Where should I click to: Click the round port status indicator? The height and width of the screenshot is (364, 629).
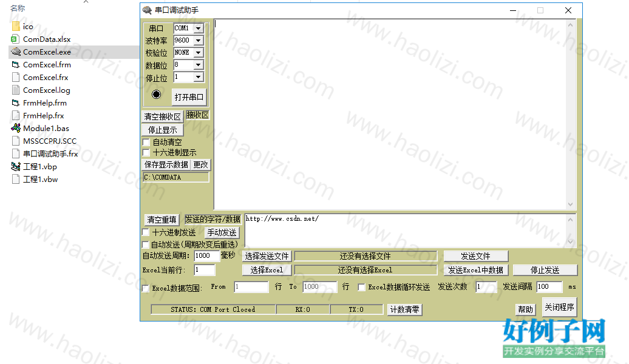(157, 94)
